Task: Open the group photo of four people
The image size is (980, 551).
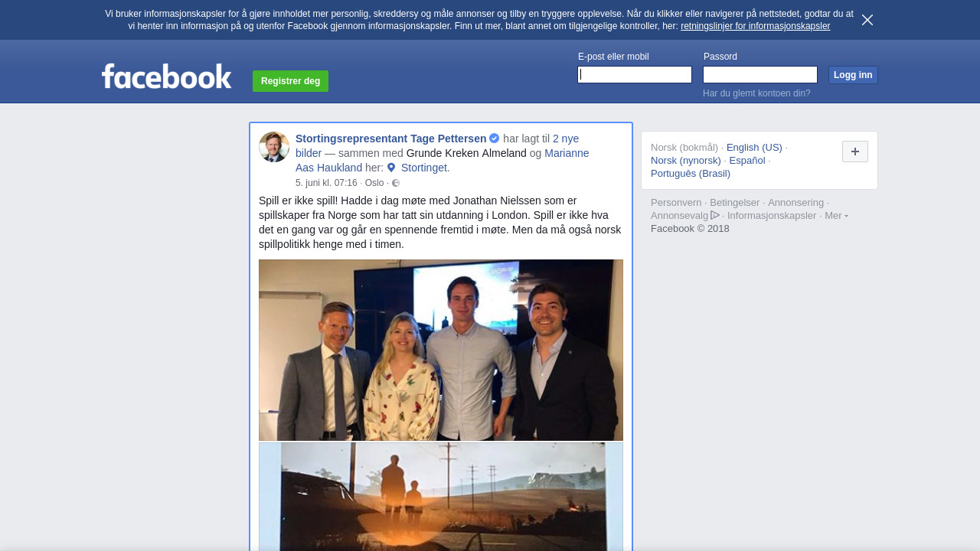Action: coord(441,350)
